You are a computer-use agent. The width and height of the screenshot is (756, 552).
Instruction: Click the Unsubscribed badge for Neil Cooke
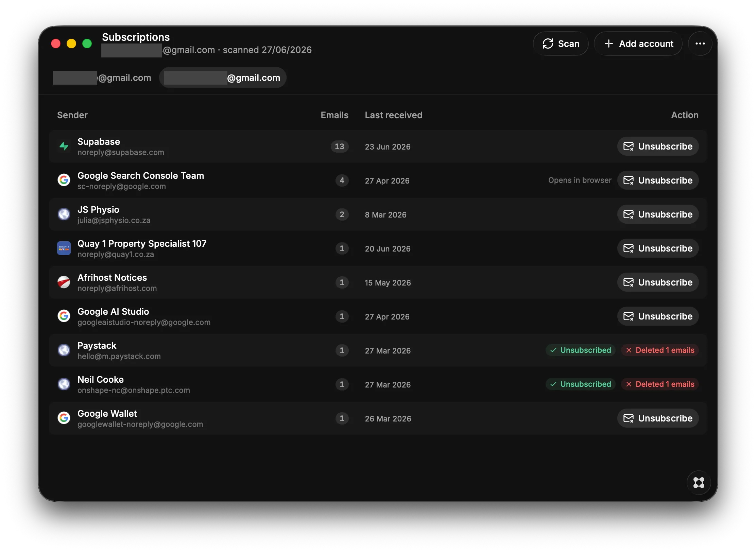click(580, 384)
